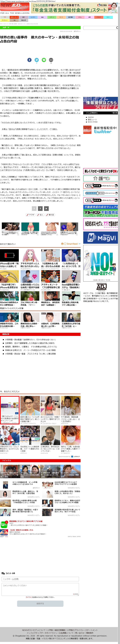Open the ビジネス navigation tab

(x=33, y=17)
